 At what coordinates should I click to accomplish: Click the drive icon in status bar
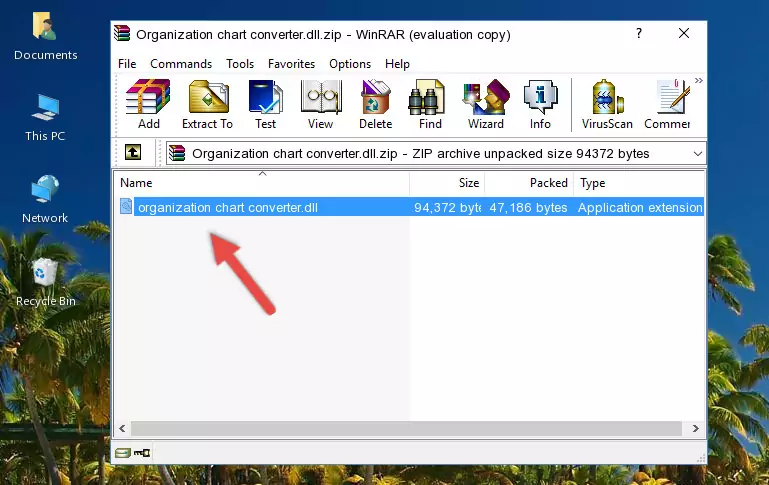pos(122,453)
